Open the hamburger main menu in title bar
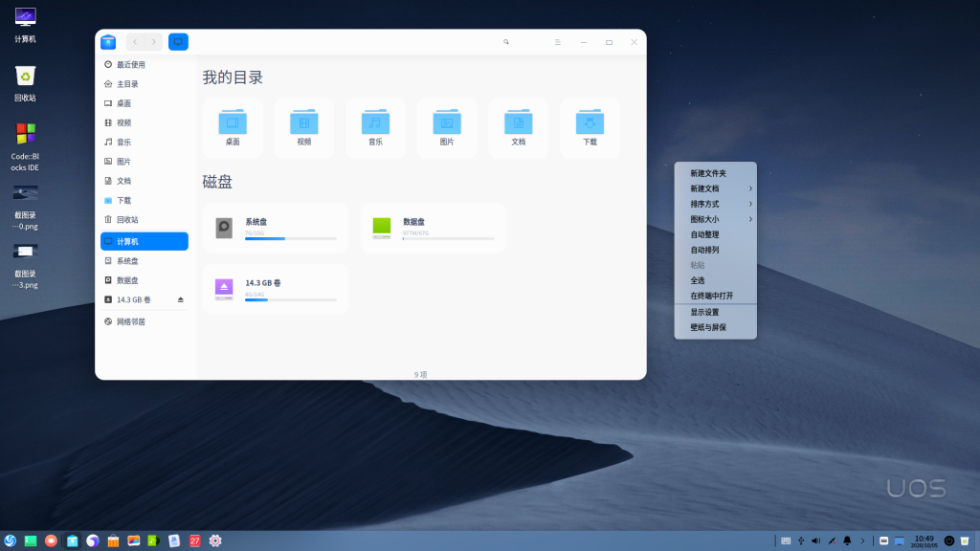The width and height of the screenshot is (980, 551). [558, 42]
